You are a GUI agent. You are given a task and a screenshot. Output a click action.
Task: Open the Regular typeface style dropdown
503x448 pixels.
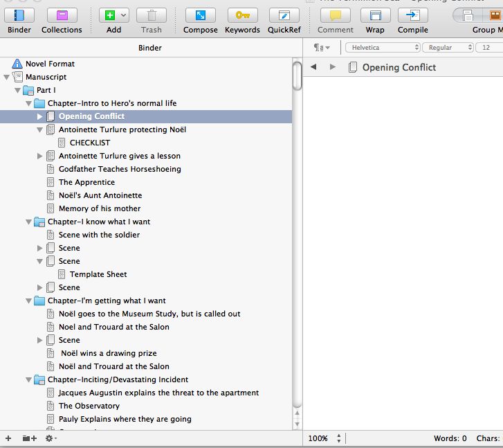click(448, 48)
